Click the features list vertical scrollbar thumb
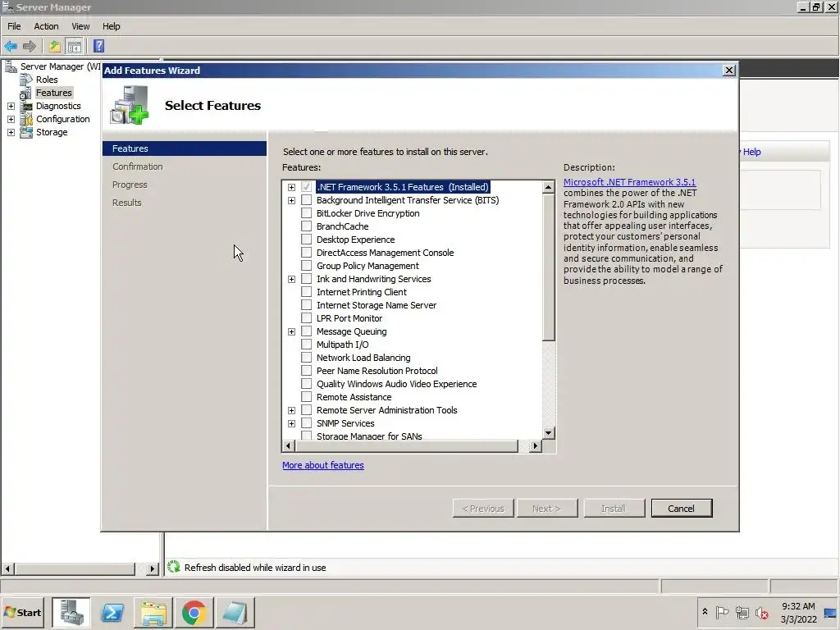 548,267
